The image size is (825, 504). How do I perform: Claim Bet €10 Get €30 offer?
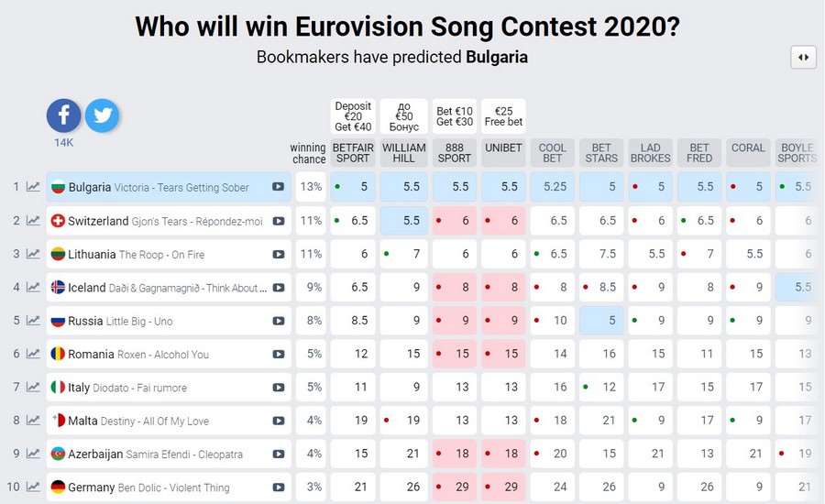coord(453,116)
